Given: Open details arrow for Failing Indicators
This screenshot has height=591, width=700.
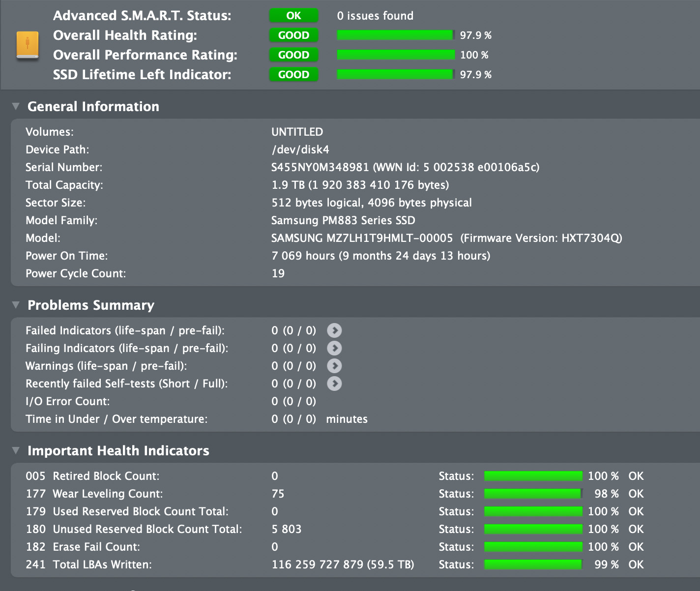Looking at the screenshot, I should [334, 348].
